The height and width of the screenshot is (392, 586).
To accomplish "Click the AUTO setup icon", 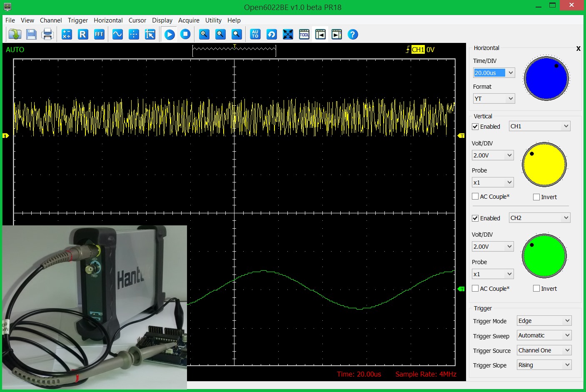I will coord(255,34).
